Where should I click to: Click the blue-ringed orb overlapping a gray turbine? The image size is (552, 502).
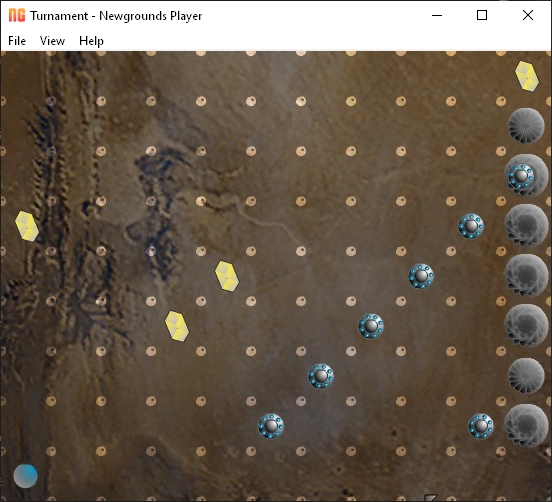pyautogui.click(x=521, y=176)
